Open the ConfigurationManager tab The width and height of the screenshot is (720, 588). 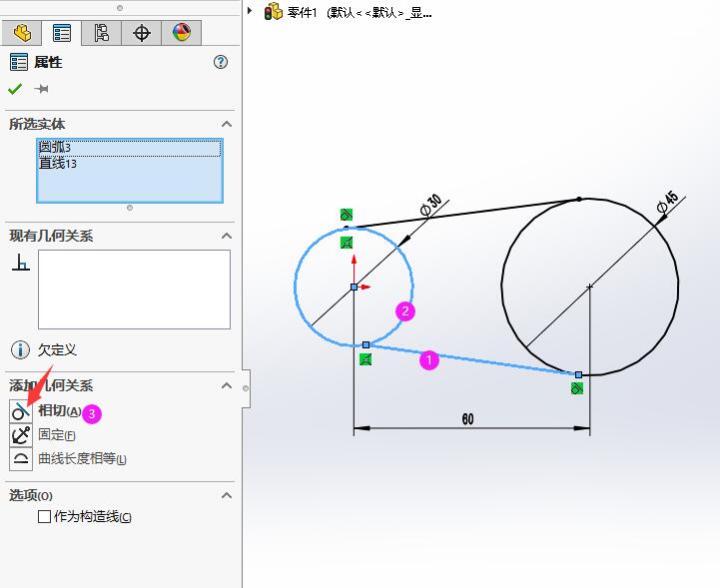point(102,33)
